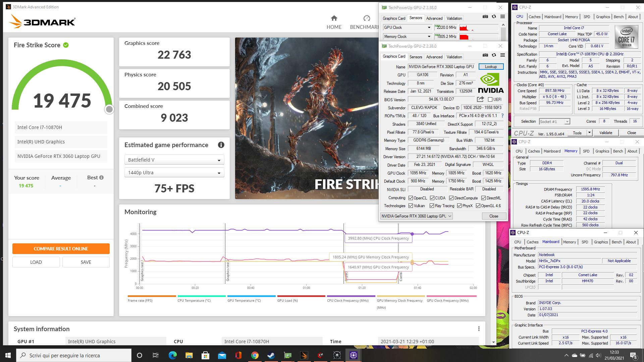Show the Best score info icon

click(x=101, y=177)
